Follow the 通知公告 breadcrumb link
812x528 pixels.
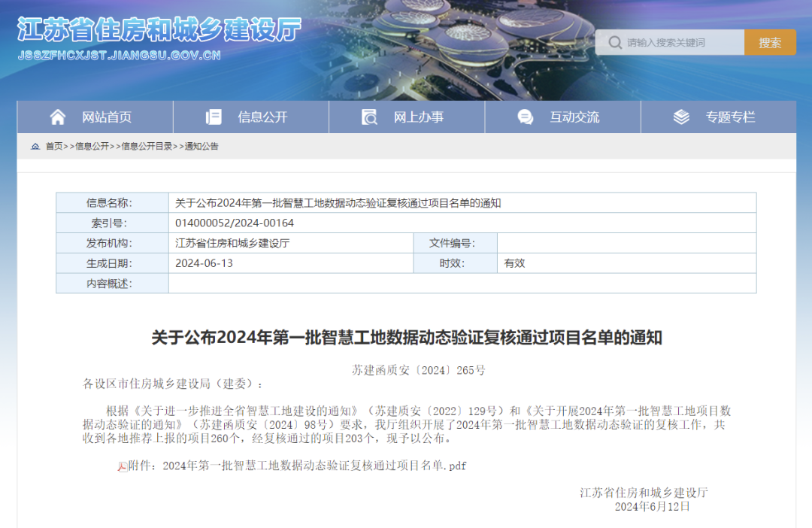point(201,147)
